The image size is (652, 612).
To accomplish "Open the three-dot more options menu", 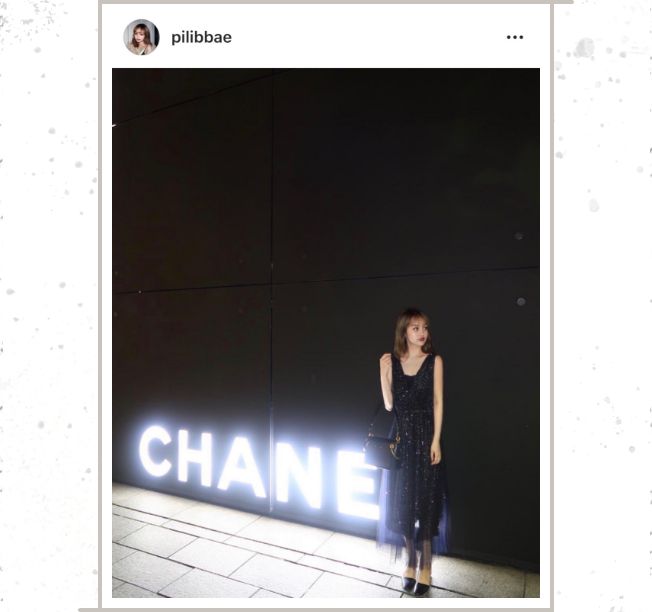I will pos(515,37).
